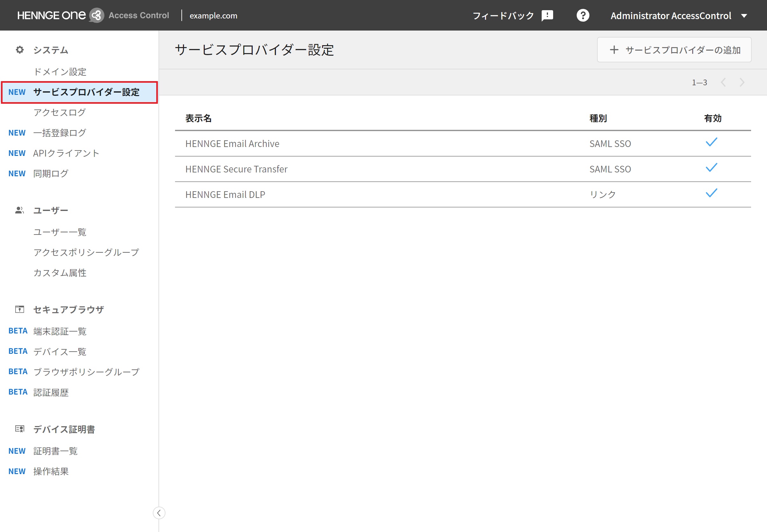Click the example.com domain label
The image size is (767, 532).
coord(213,16)
